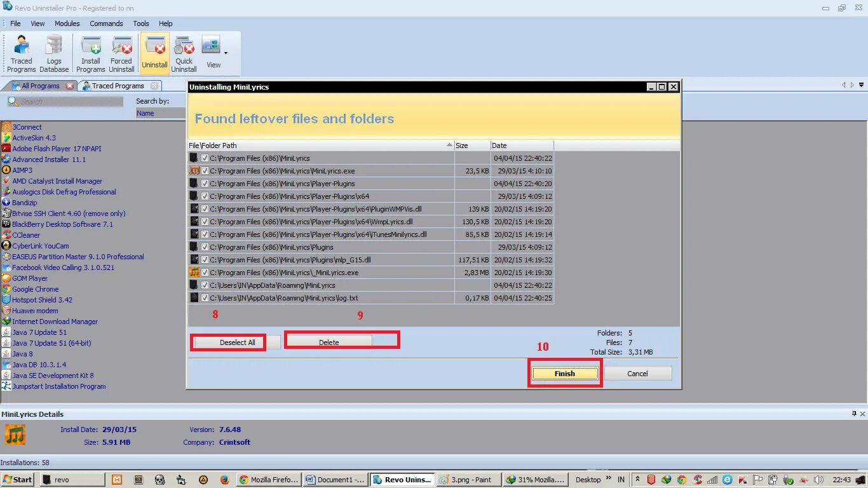This screenshot has width=868, height=488.
Task: Sort by the File\Folder Path column header
Action: (321, 146)
